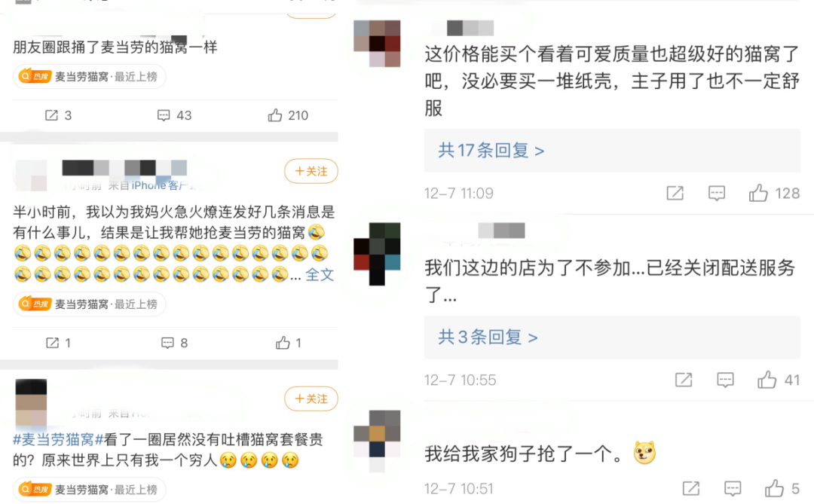Share icon on the 12-7 10:51 comment
The height and width of the screenshot is (504, 814).
click(691, 488)
